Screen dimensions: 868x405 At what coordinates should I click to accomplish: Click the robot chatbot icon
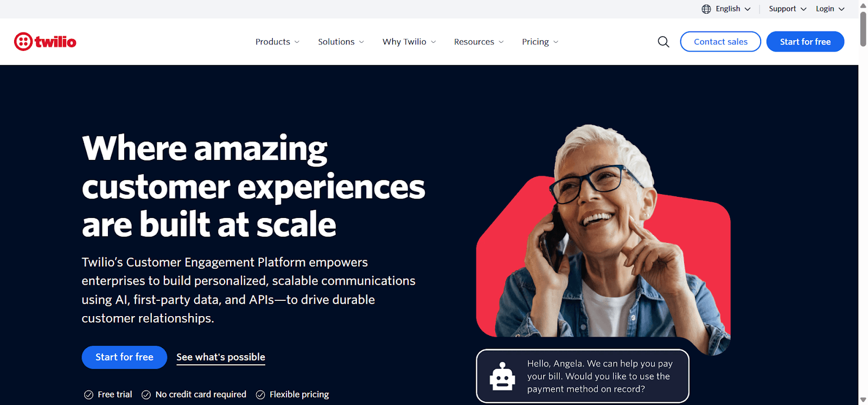click(x=502, y=376)
